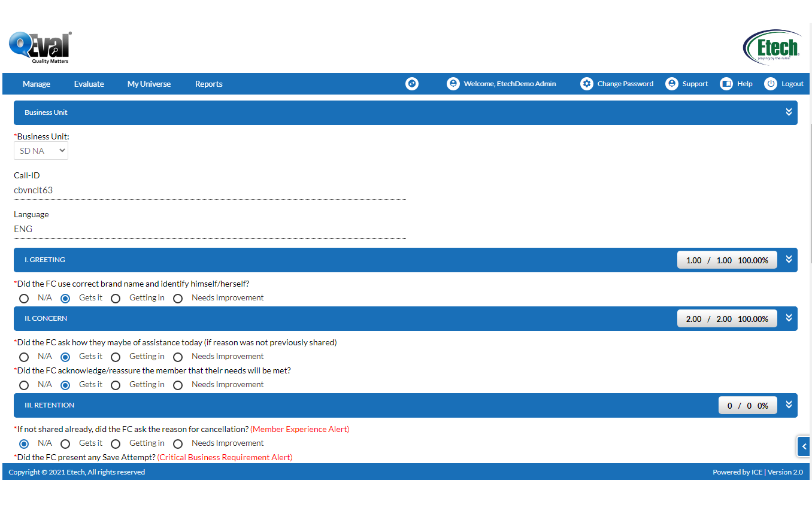
Task: Select Needs Improvement for the assistance today question
Action: 178,357
